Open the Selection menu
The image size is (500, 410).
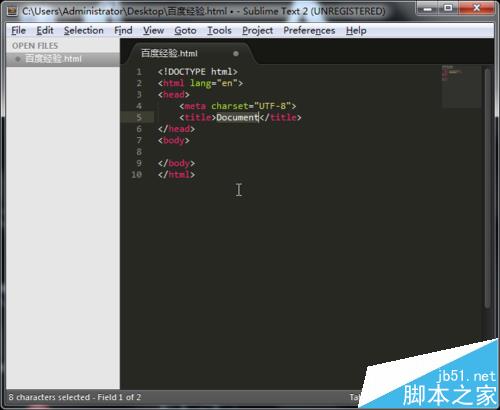coord(84,31)
